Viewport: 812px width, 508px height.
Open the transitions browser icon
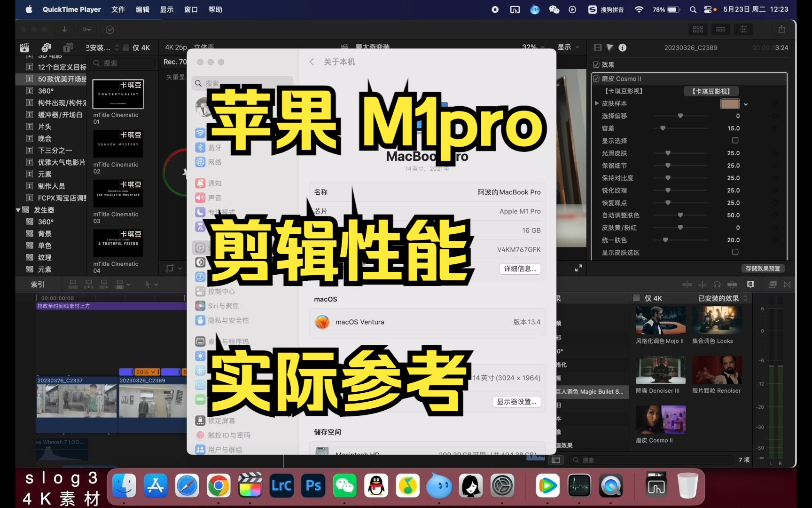click(787, 284)
